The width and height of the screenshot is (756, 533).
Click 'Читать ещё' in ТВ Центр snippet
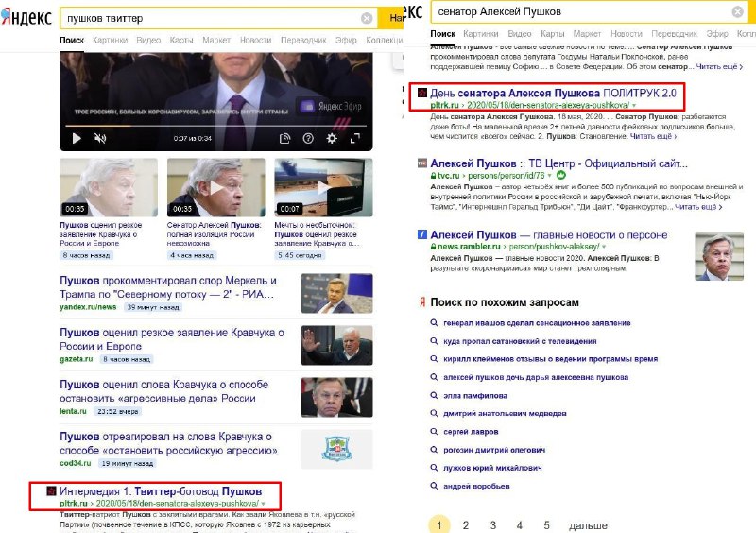[x=698, y=207]
